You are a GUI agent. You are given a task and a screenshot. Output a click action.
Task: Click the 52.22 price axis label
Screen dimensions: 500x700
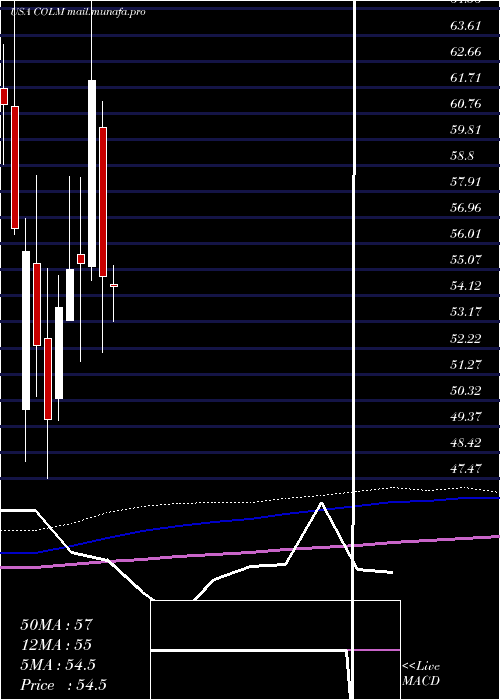tap(466, 338)
